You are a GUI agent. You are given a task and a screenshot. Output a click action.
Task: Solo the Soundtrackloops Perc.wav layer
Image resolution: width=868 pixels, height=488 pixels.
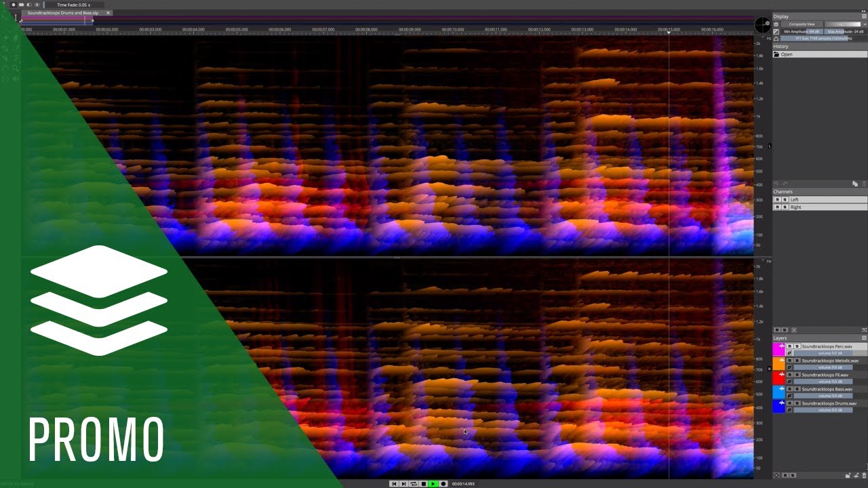tap(797, 346)
